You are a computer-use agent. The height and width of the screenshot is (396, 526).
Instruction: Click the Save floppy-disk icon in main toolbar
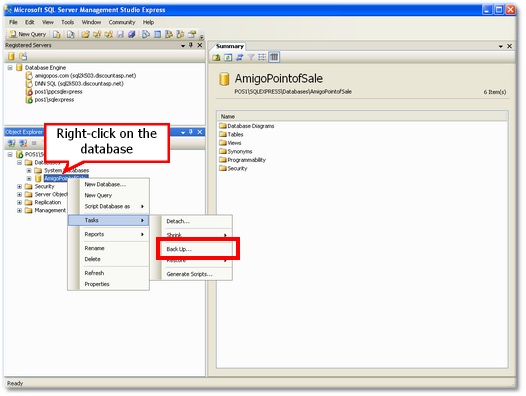(120, 34)
